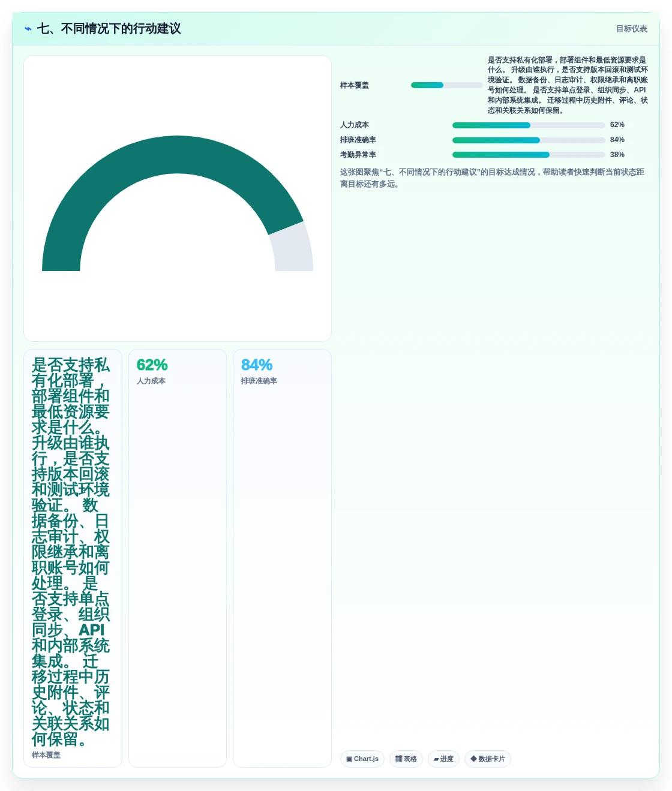
Task: Select the Chart.js tag chip
Action: click(362, 759)
